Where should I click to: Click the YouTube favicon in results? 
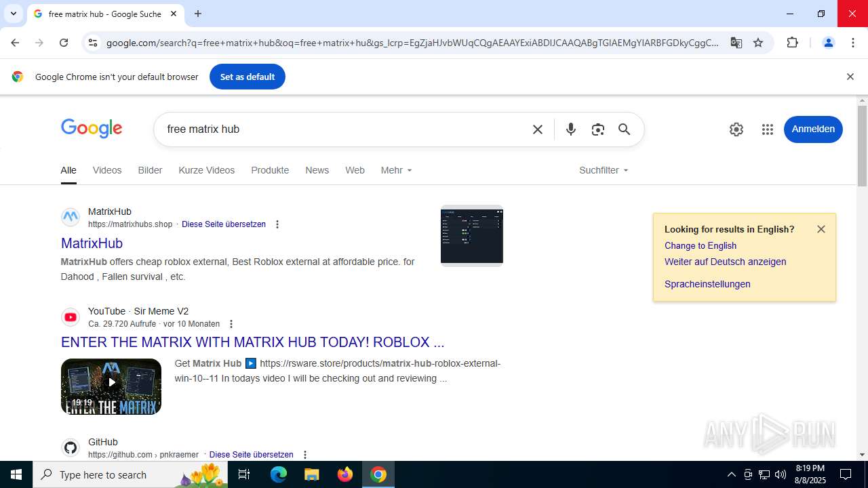71,317
